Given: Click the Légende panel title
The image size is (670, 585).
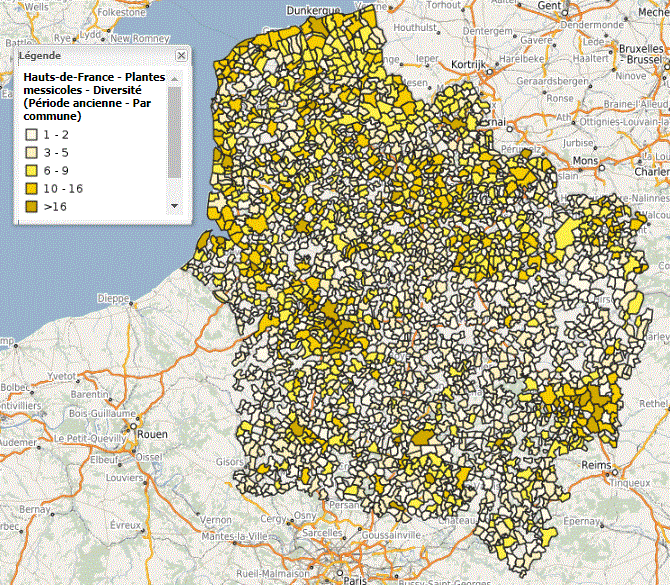Looking at the screenshot, I should click(x=38, y=56).
